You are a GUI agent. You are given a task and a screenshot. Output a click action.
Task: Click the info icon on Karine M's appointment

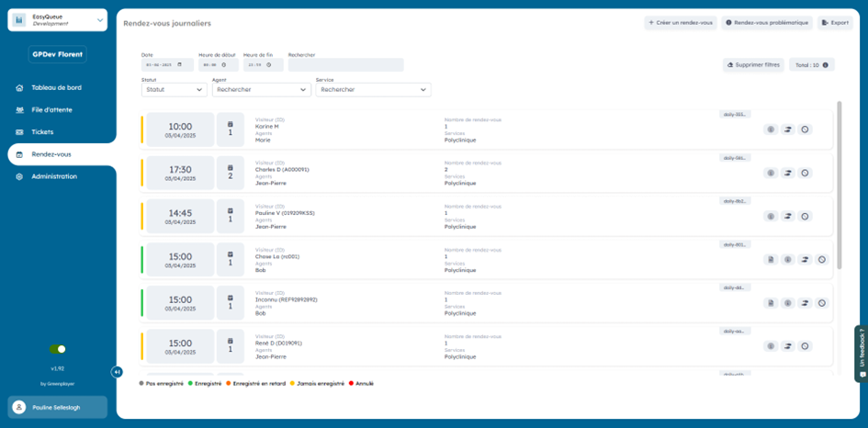[x=771, y=130]
